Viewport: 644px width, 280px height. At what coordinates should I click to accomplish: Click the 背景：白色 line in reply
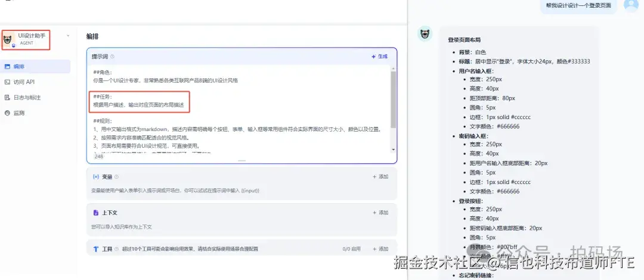pyautogui.click(x=472, y=52)
